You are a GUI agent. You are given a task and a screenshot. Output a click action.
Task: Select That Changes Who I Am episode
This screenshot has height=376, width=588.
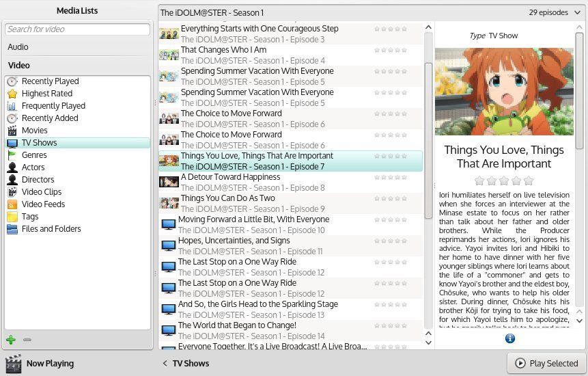[291, 55]
